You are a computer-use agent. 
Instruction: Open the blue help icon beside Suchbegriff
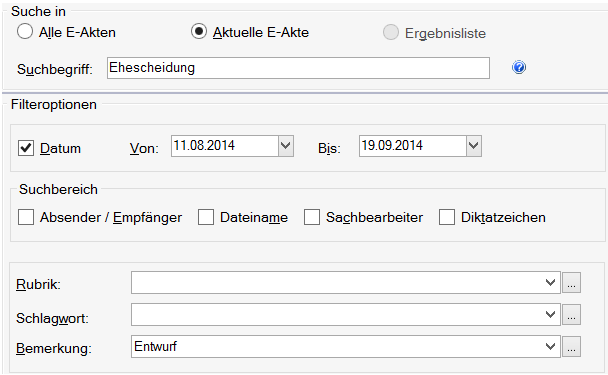pos(519,67)
